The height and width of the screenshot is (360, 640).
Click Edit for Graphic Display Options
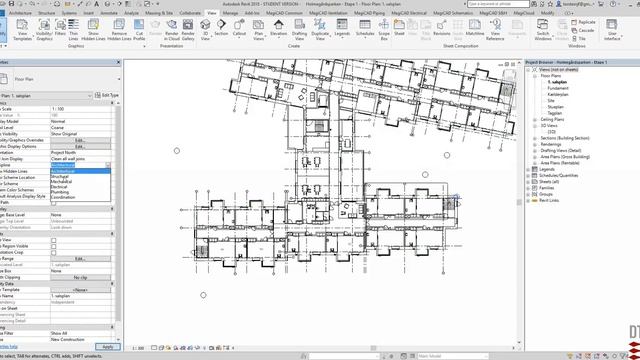coord(80,146)
